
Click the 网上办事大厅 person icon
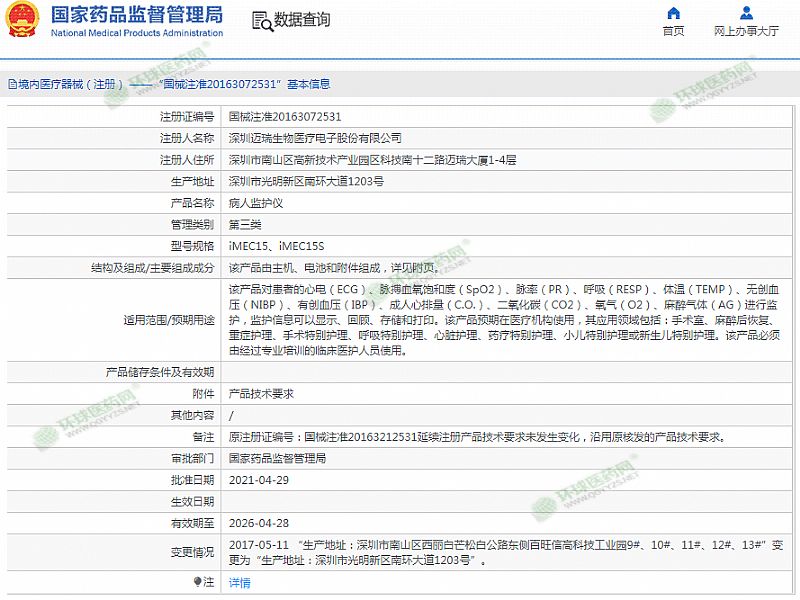coord(746,13)
